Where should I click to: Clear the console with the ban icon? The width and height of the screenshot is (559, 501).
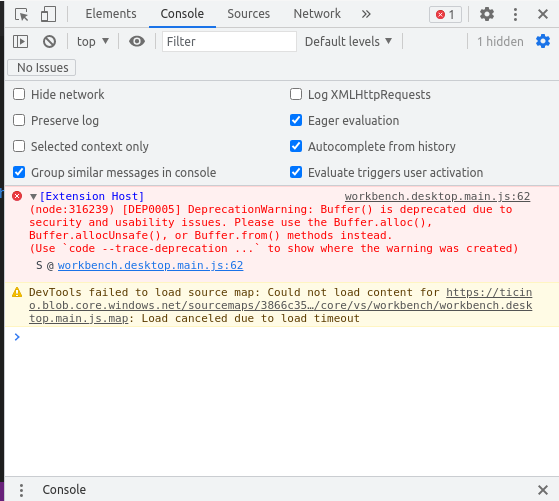point(49,42)
